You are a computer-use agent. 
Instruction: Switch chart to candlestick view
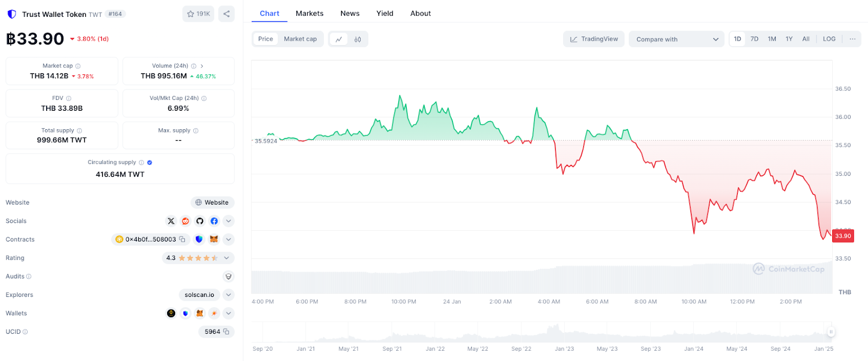[x=358, y=39]
